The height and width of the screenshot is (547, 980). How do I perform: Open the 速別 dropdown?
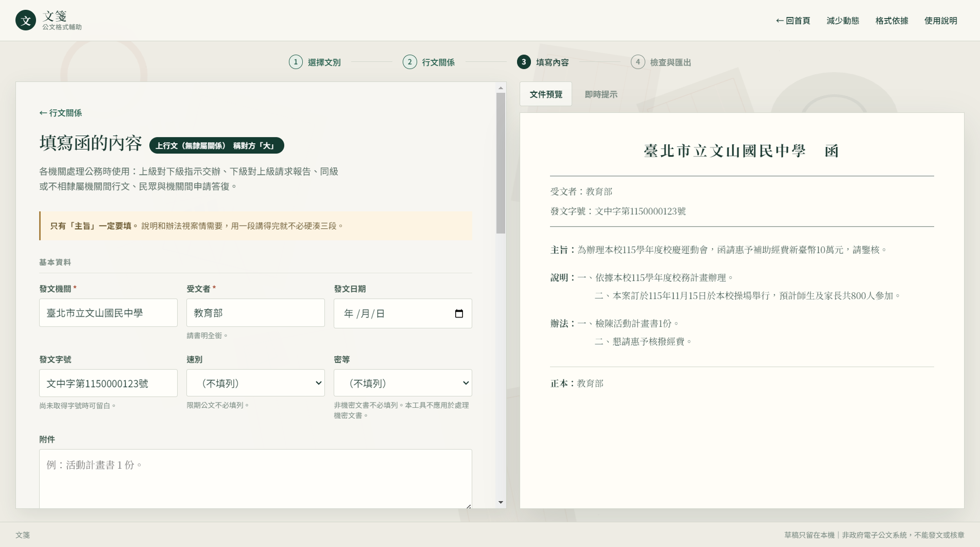click(255, 383)
